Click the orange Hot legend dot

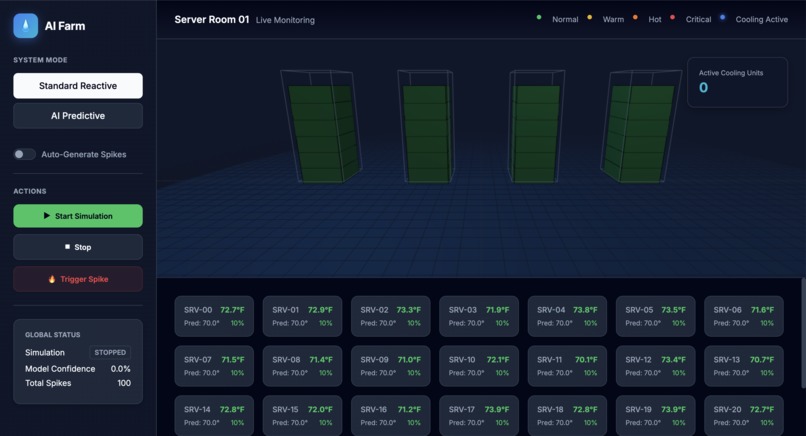pyautogui.click(x=635, y=17)
